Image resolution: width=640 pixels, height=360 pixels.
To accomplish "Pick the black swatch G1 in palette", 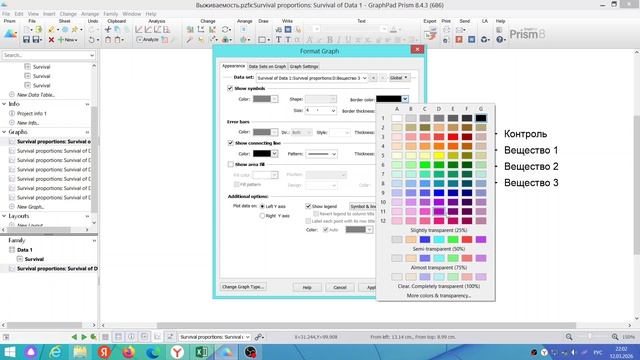I will (x=481, y=118).
